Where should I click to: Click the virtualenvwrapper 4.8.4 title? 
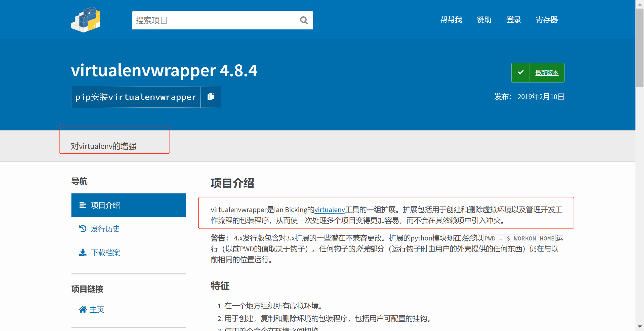164,70
